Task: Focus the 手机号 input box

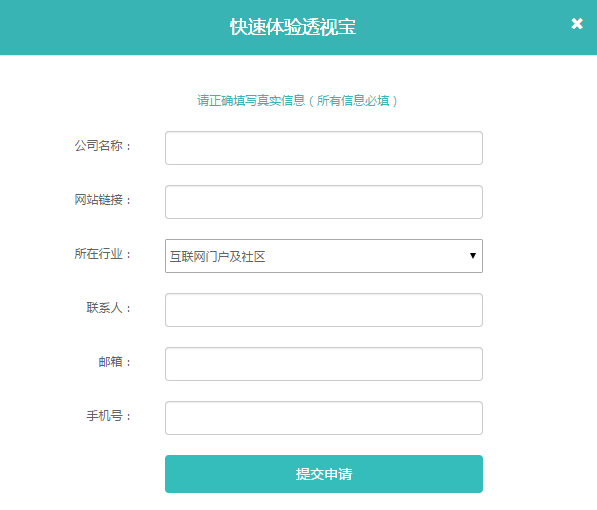Action: (324, 418)
